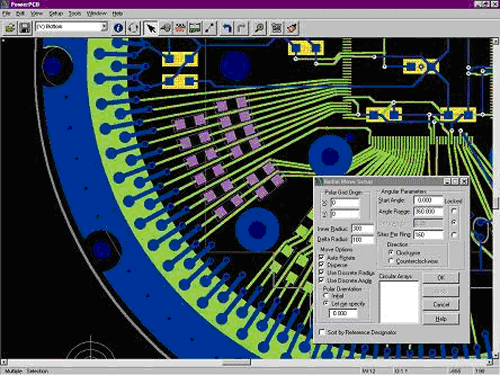Image resolution: width=500 pixels, height=375 pixels.
Task: Minimize the Radial Move Setup dialog
Action: [x=448, y=182]
